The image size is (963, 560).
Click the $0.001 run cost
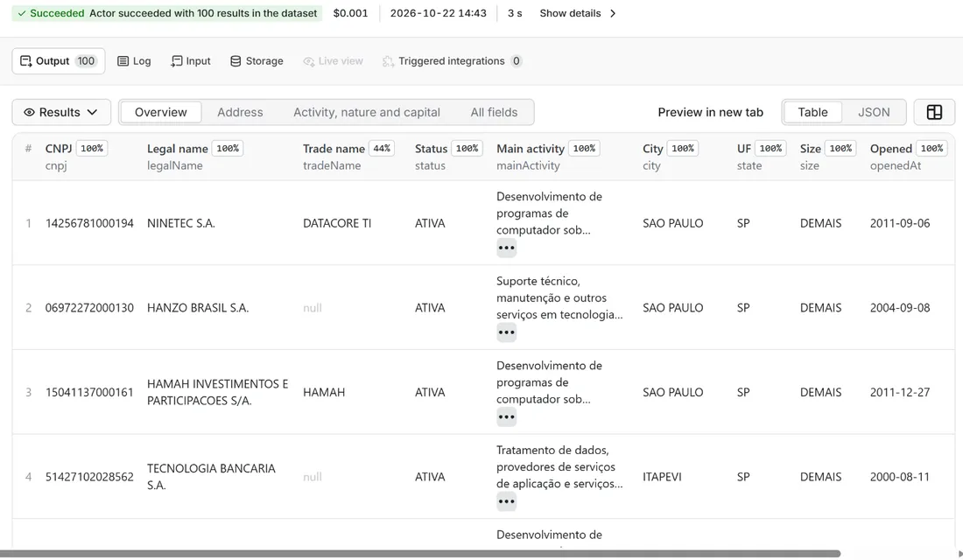[x=351, y=13]
